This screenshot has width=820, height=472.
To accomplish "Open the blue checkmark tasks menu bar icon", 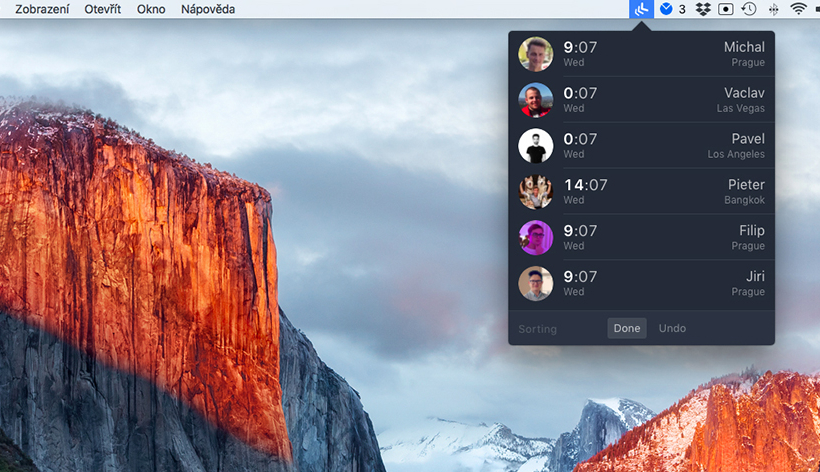I will click(666, 9).
